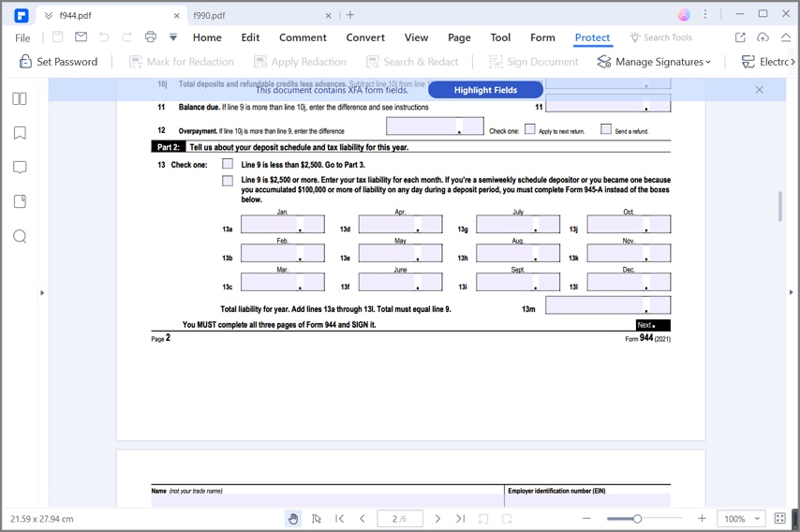The image size is (800, 532).
Task: Click the 13m total liability field
Action: [608, 305]
